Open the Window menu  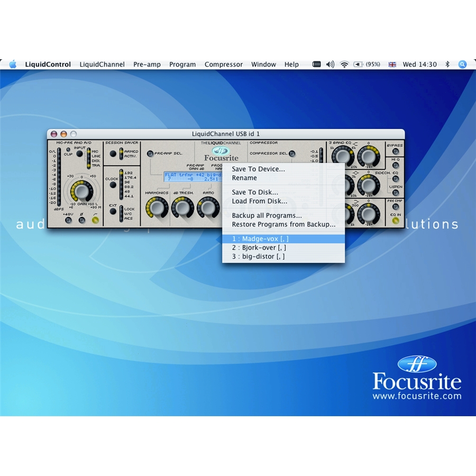[263, 65]
